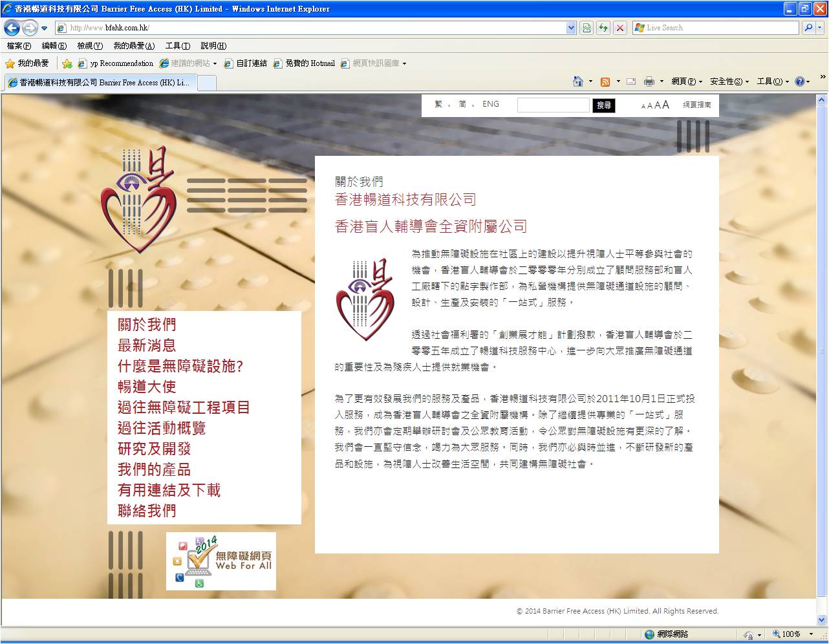Click the Refresh page icon

point(603,28)
